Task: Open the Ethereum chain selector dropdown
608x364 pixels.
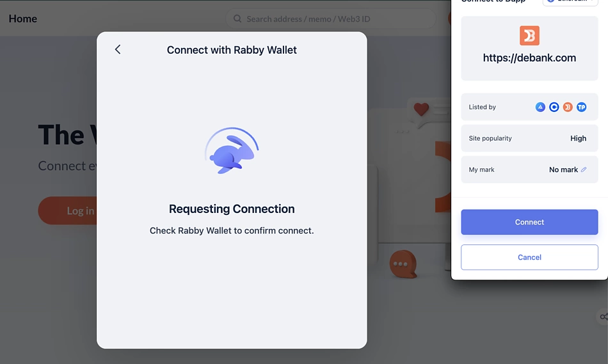Action: pos(570,2)
